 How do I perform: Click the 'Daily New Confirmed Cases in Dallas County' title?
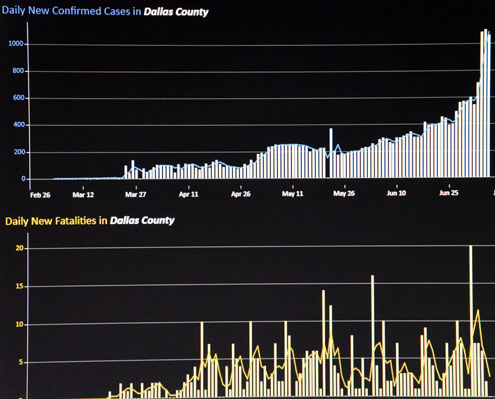tap(105, 11)
